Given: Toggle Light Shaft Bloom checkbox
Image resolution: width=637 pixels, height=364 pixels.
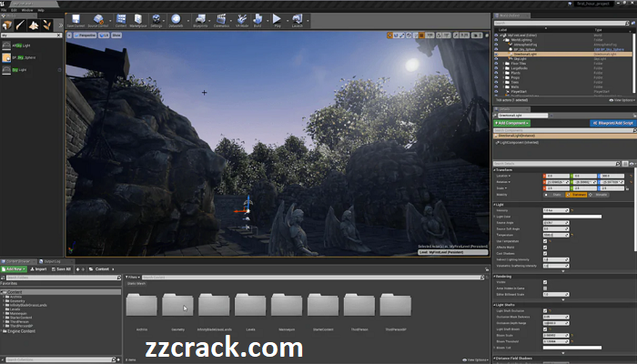Looking at the screenshot, I should (x=545, y=329).
